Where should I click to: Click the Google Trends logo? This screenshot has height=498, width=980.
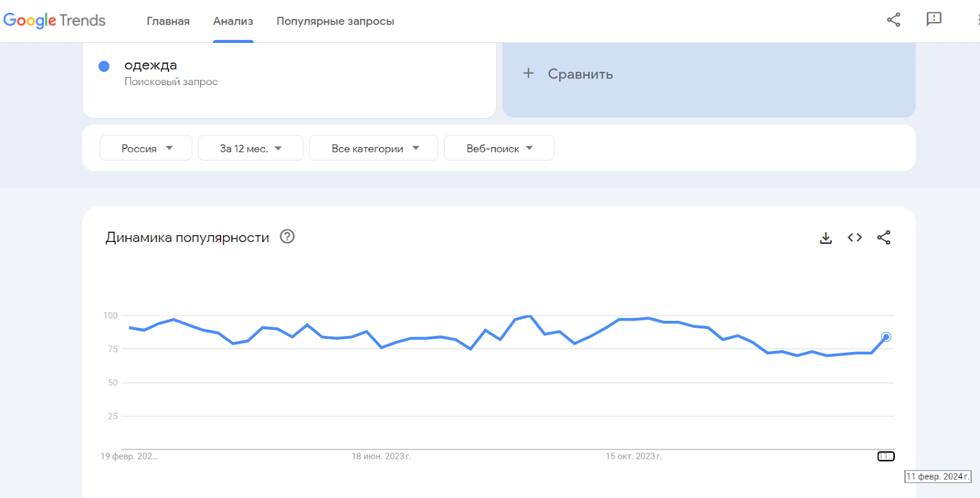coord(55,20)
